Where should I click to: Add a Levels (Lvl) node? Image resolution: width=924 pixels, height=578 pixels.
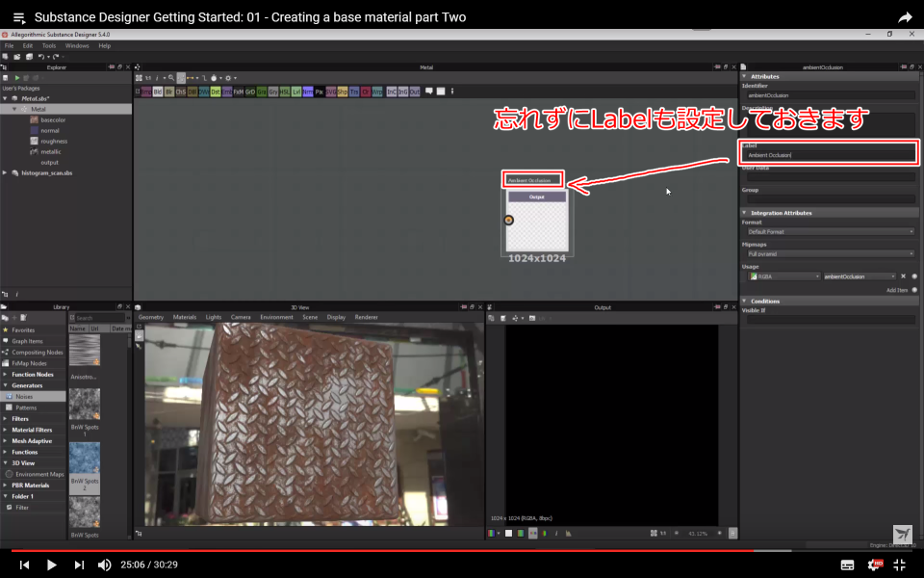coord(296,92)
